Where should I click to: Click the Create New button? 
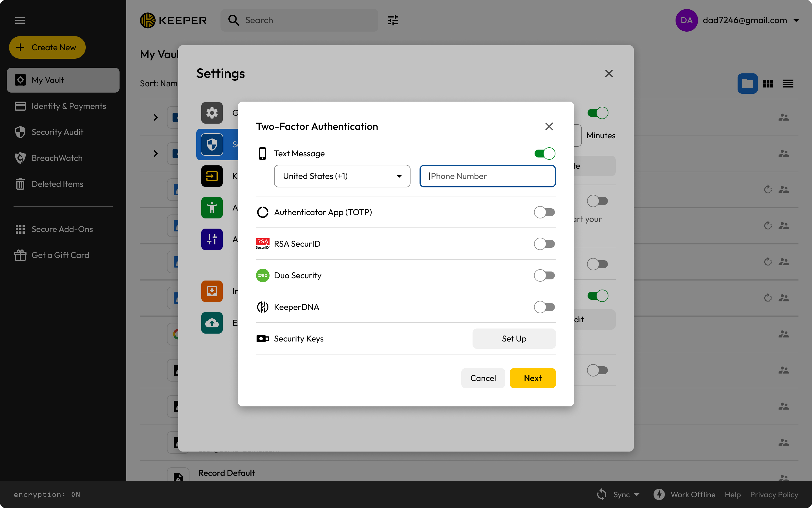(47, 47)
